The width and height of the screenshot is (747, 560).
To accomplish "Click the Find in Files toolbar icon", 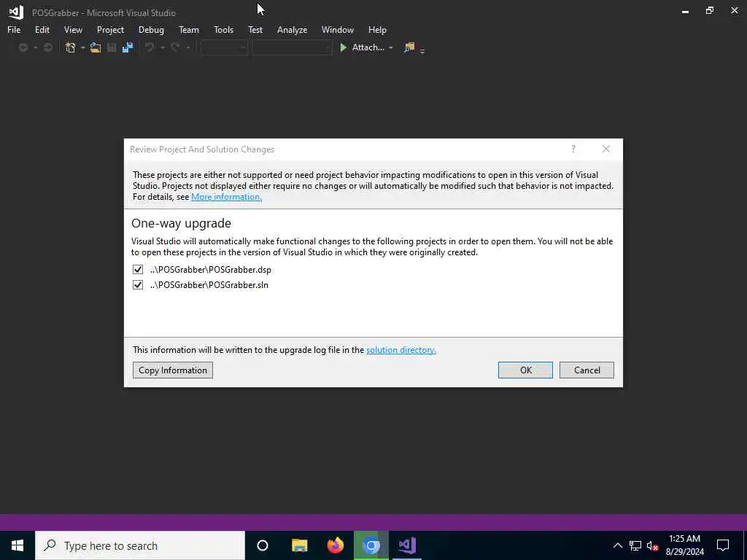I will pyautogui.click(x=409, y=47).
